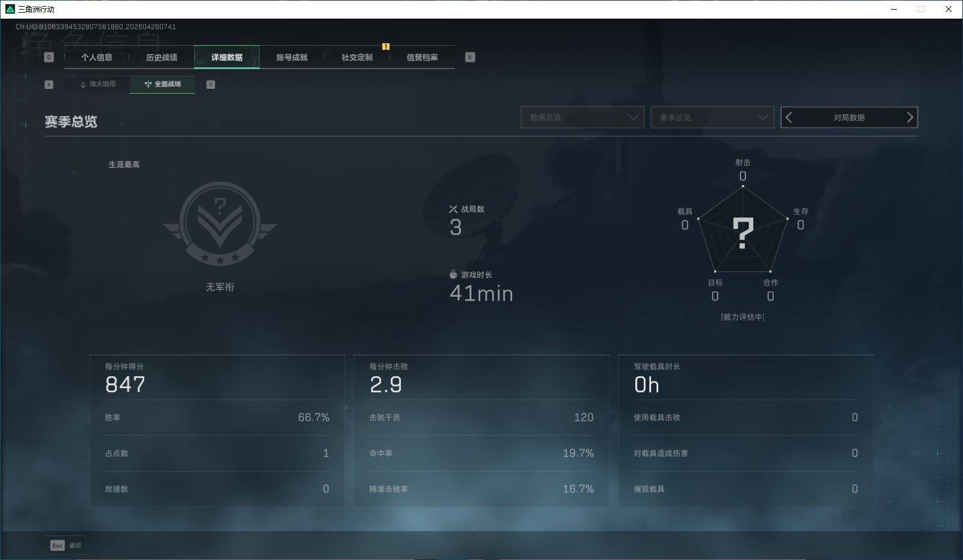The image size is (963, 560).
Task: Click the 命中率 19.7% row
Action: [481, 453]
